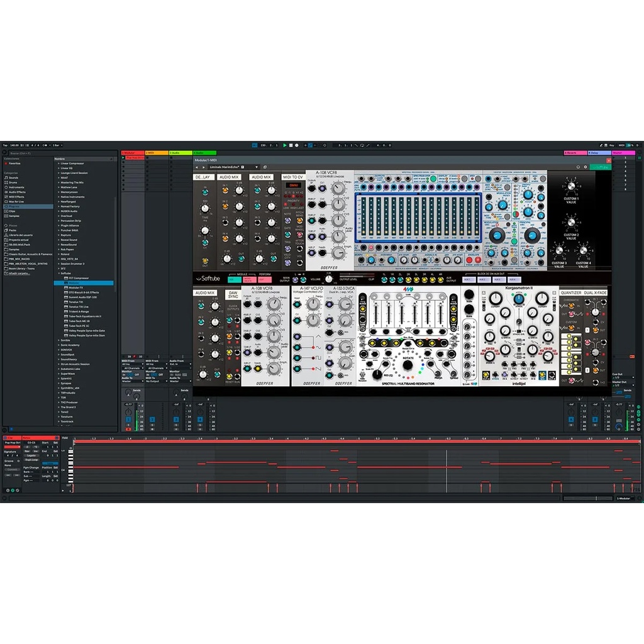Click transport Play button

click(285, 145)
